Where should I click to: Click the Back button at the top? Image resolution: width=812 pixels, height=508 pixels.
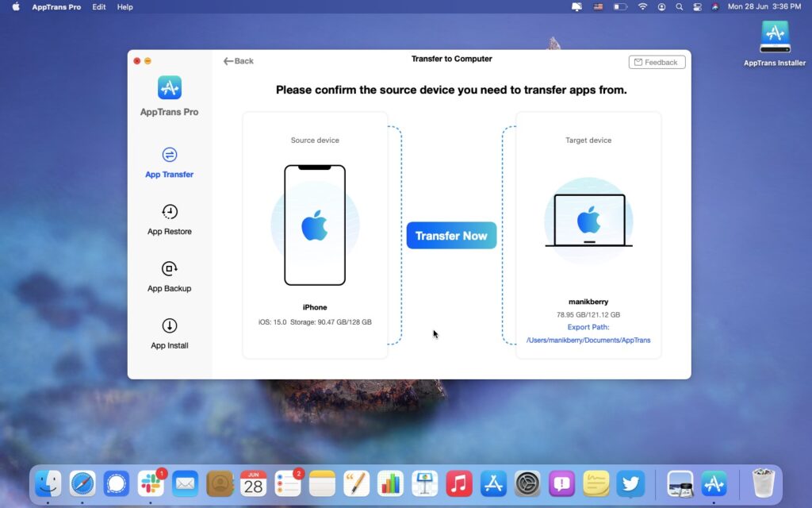point(238,60)
